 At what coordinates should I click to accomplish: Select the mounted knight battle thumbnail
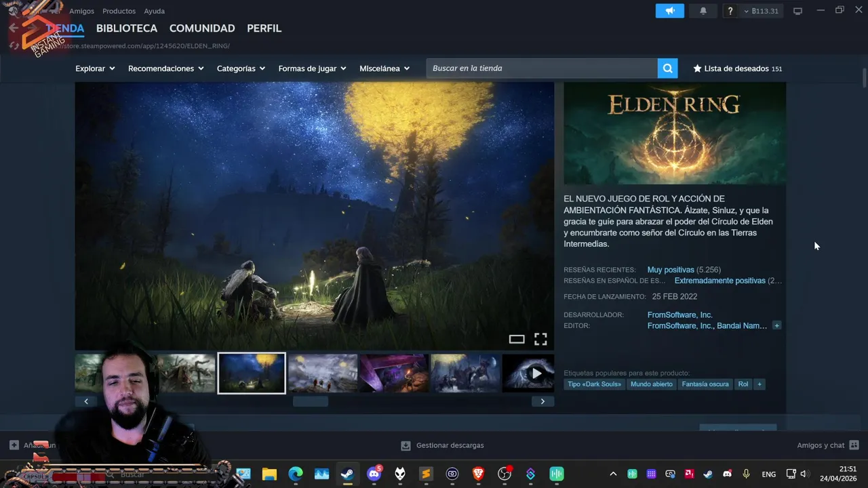click(x=465, y=373)
